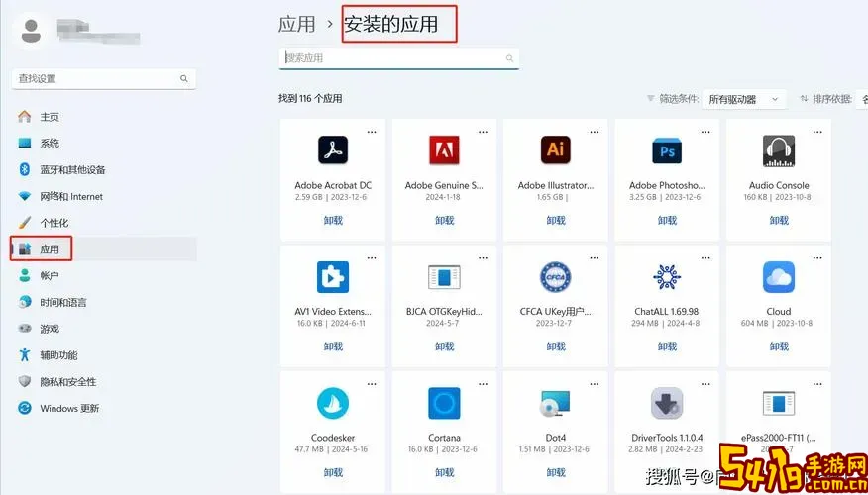Click 卸载 for Audio Console
Image resolution: width=868 pixels, height=495 pixels.
[x=778, y=220]
